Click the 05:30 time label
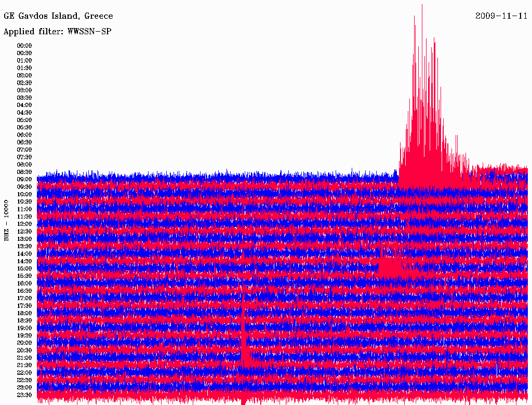 (24, 128)
